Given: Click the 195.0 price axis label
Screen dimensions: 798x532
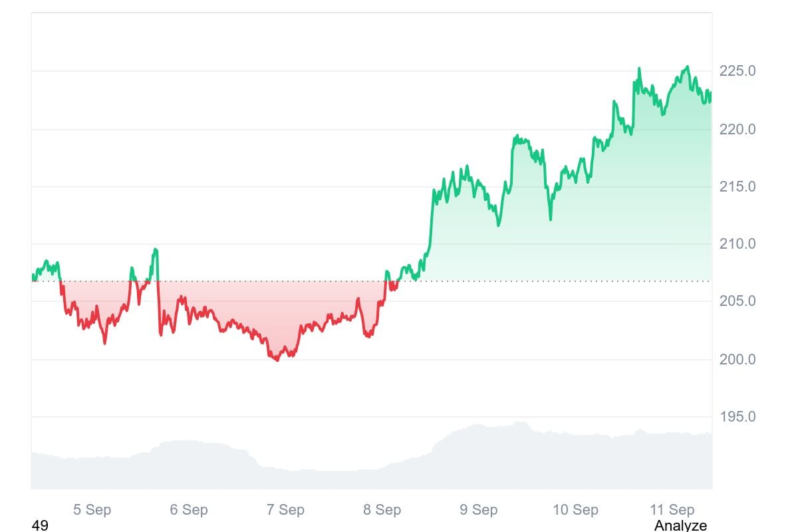Looking at the screenshot, I should click(x=737, y=417).
